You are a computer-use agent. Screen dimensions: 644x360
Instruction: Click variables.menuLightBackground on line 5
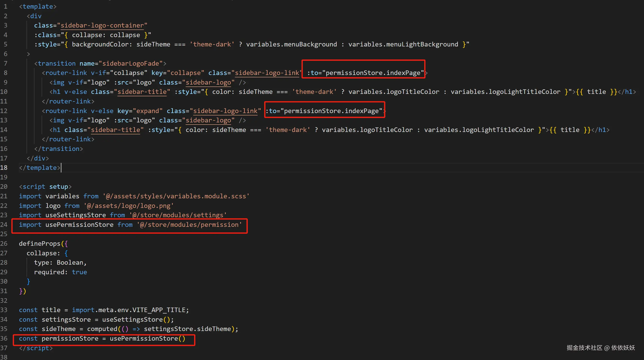403,44
